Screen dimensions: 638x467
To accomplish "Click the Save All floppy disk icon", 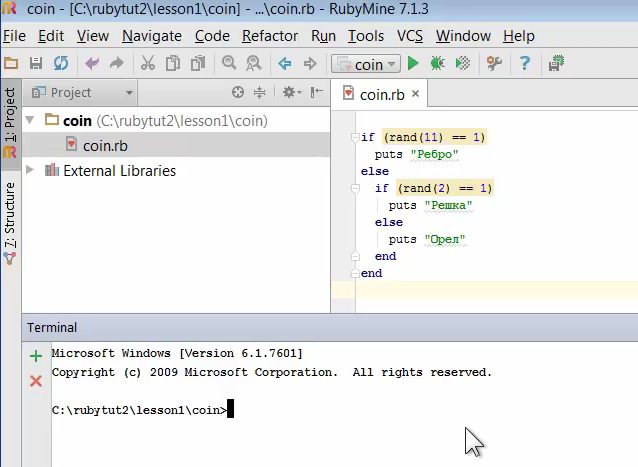I will point(36,63).
